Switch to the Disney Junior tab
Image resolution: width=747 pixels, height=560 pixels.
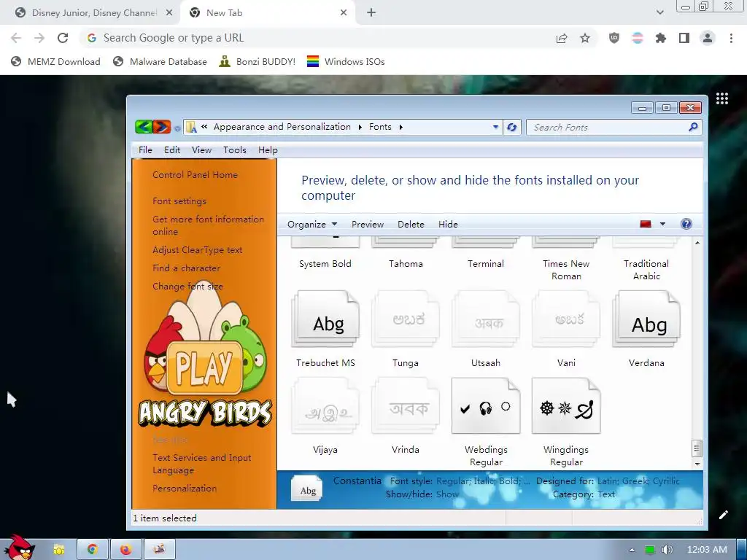pos(90,13)
